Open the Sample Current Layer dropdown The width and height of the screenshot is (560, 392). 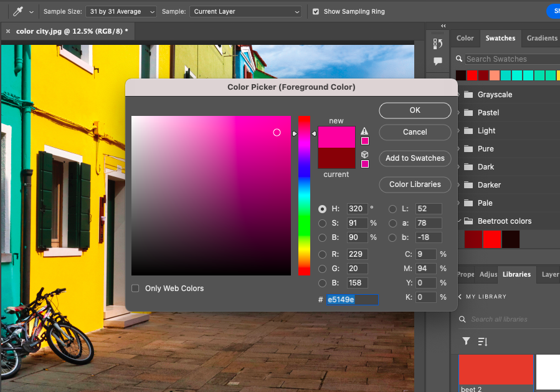click(x=245, y=11)
